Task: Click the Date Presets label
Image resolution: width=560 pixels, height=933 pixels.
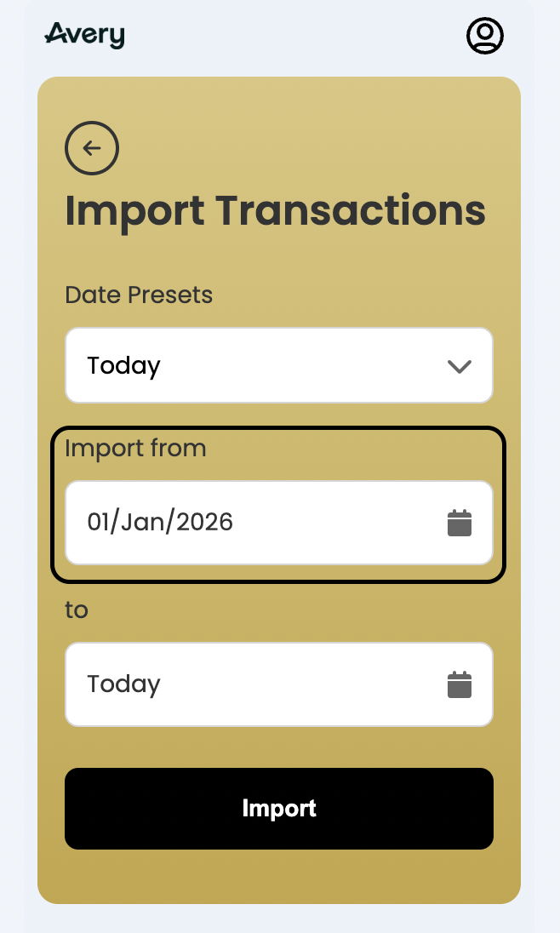Action: point(139,295)
